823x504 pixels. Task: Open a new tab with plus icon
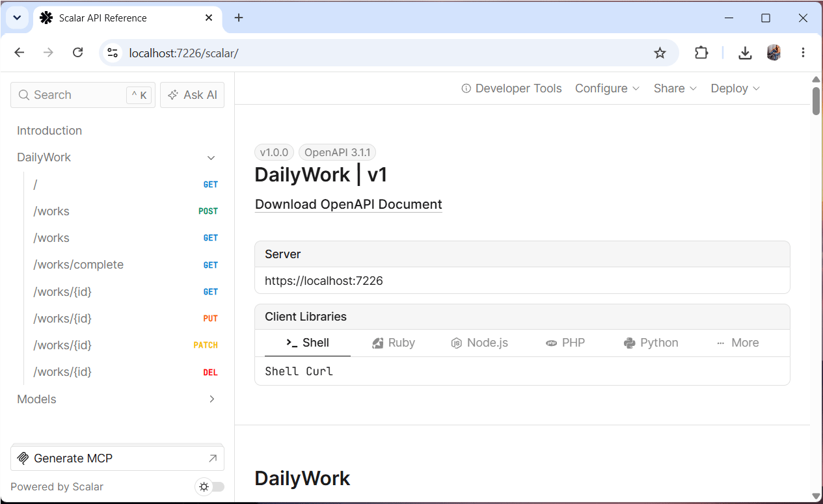pyautogui.click(x=239, y=18)
